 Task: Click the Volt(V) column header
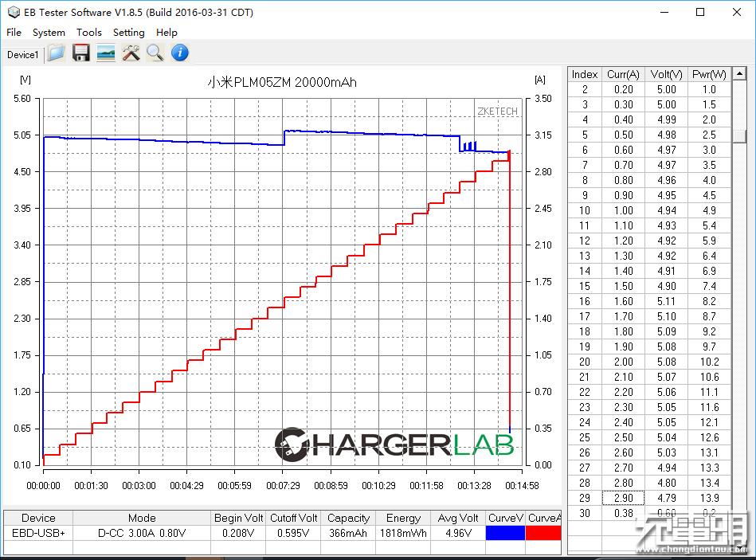666,74
